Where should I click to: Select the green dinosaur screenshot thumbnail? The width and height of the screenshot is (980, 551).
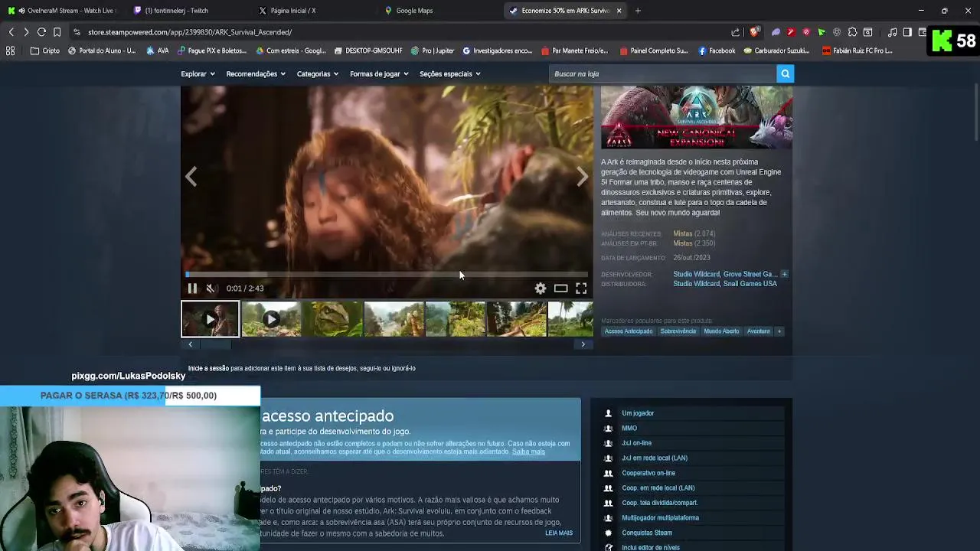click(x=332, y=320)
